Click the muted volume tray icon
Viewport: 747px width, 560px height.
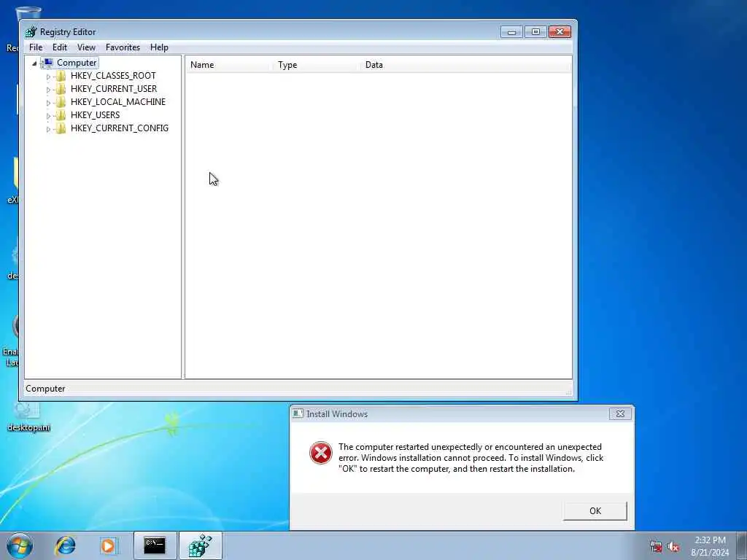(x=673, y=547)
